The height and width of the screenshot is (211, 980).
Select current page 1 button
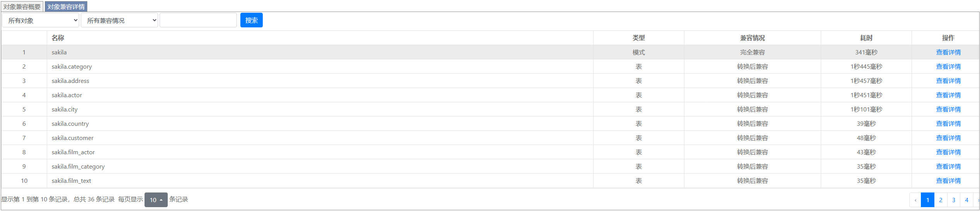coord(927,200)
